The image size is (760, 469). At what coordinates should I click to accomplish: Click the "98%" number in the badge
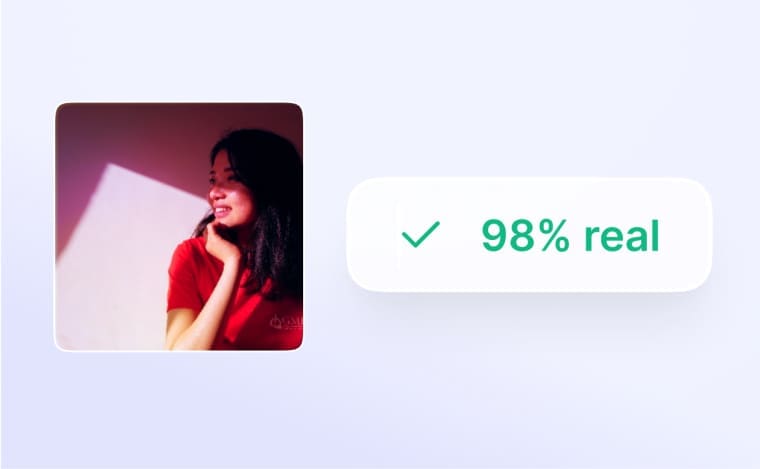click(x=526, y=235)
